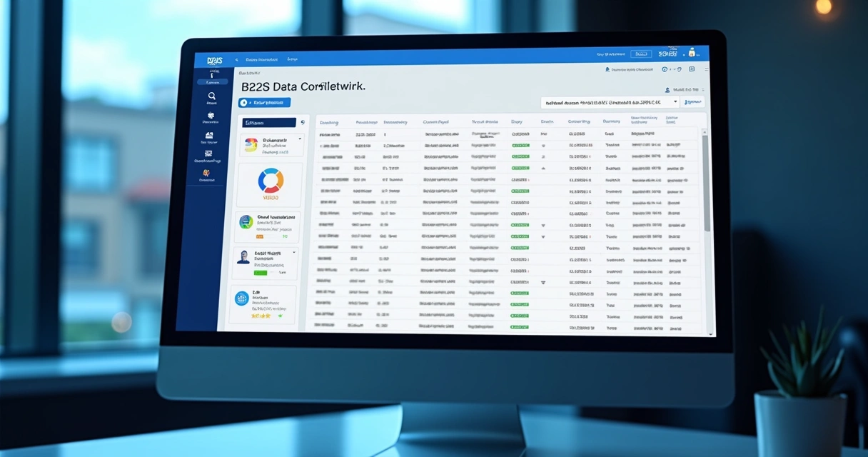This screenshot has height=457, width=868.
Task: Toggle the green status badge on the first table row
Action: 520,145
